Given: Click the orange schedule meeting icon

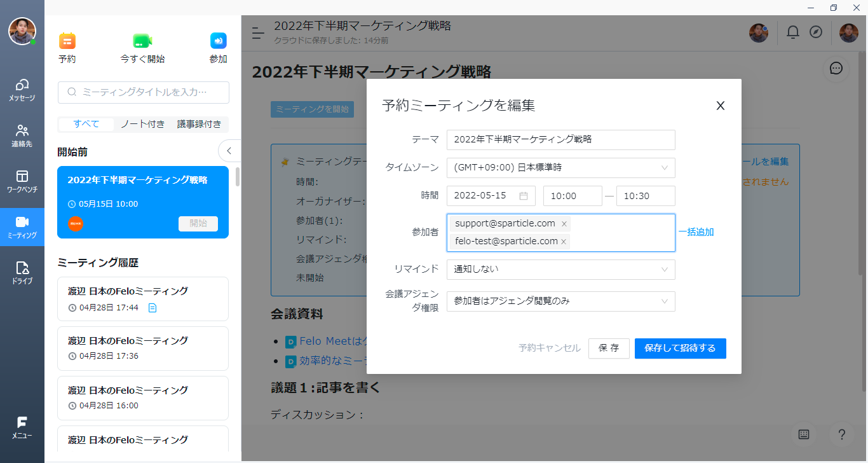Looking at the screenshot, I should click(67, 41).
